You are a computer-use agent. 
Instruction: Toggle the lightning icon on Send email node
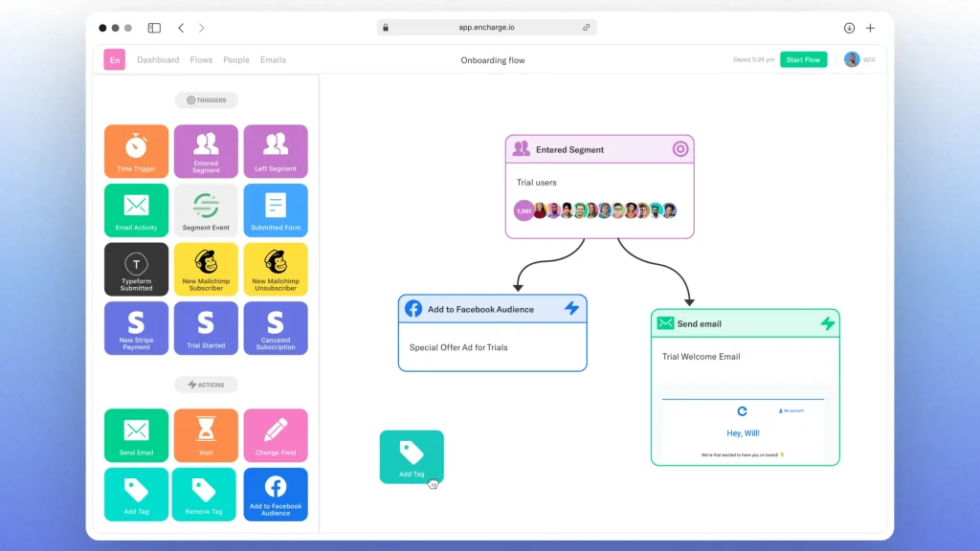coord(829,323)
